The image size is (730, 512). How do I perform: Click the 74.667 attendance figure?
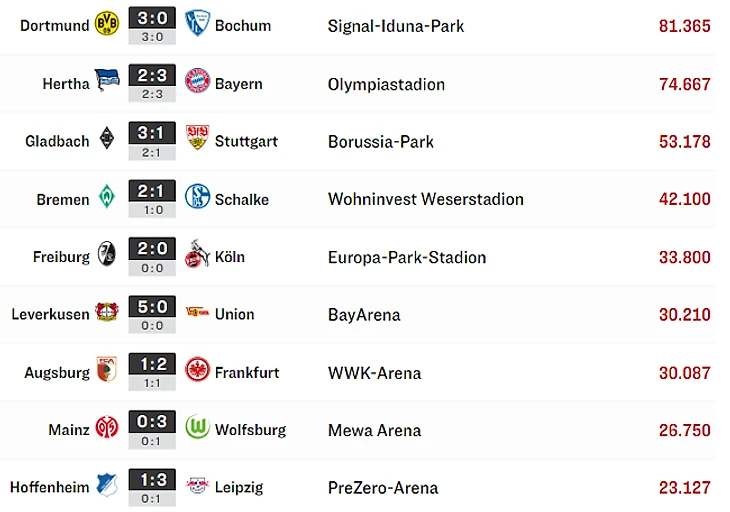(x=685, y=84)
